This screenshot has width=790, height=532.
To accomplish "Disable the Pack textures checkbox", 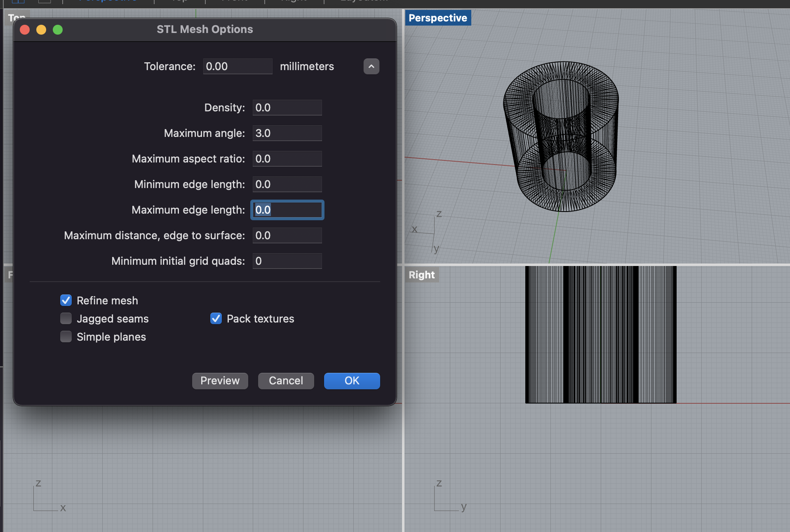I will 216,318.
